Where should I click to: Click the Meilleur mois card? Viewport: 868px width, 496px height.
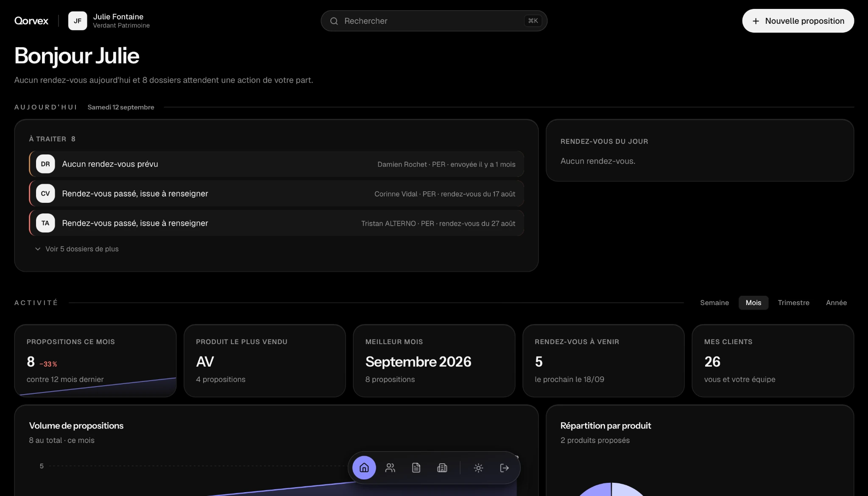coord(434,361)
